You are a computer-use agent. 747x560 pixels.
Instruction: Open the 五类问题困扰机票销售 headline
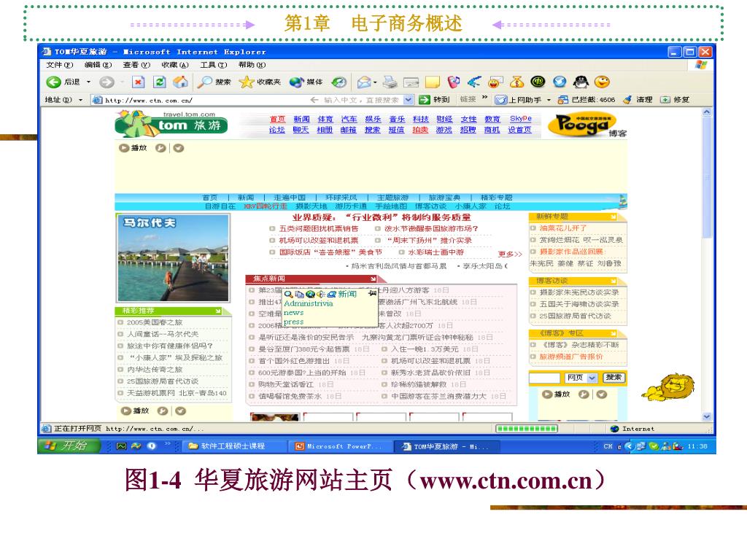tap(318, 228)
